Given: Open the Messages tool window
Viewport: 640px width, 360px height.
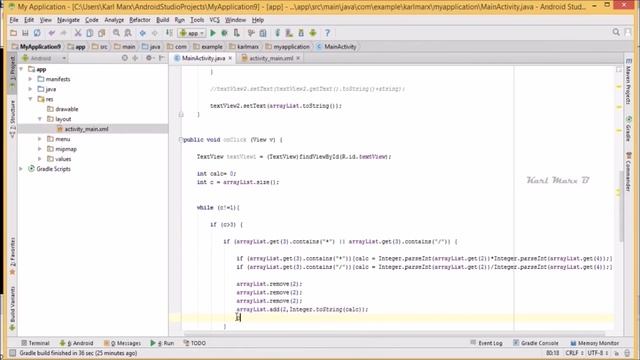Looking at the screenshot, I should point(122,343).
